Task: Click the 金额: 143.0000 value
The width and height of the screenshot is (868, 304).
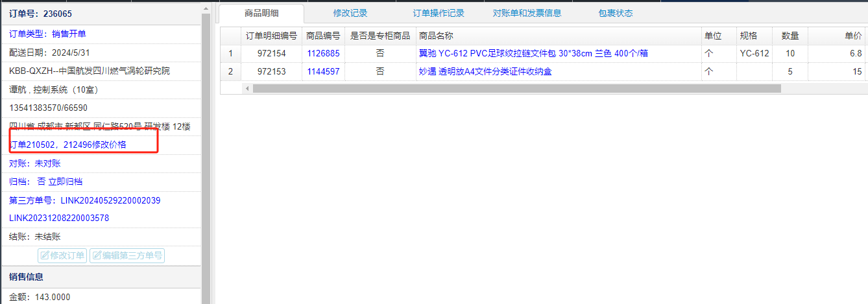Action: click(40, 298)
